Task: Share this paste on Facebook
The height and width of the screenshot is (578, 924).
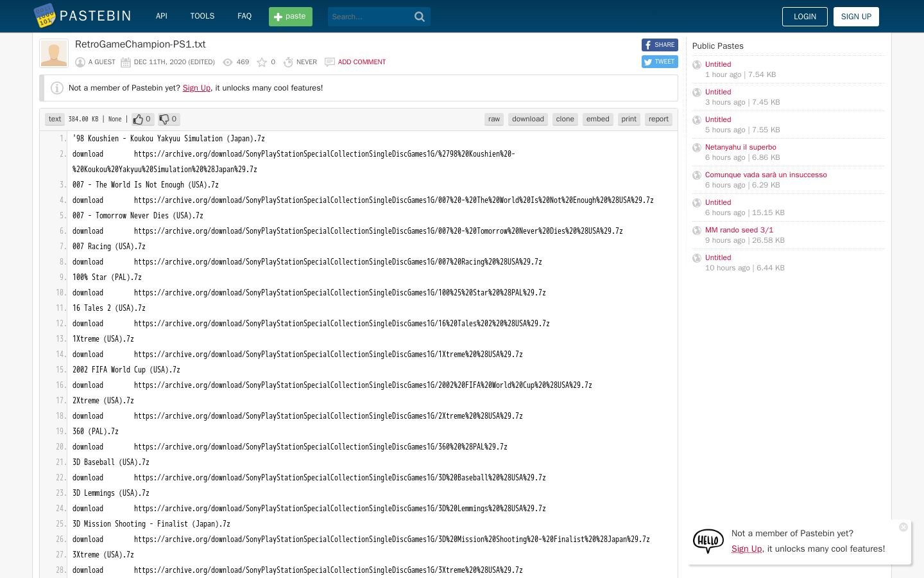Action: click(x=660, y=45)
